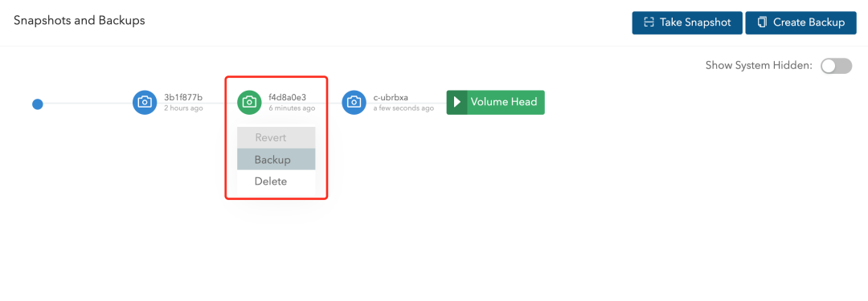Enable the Show System Hidden switch
The width and height of the screenshot is (868, 301).
836,66
